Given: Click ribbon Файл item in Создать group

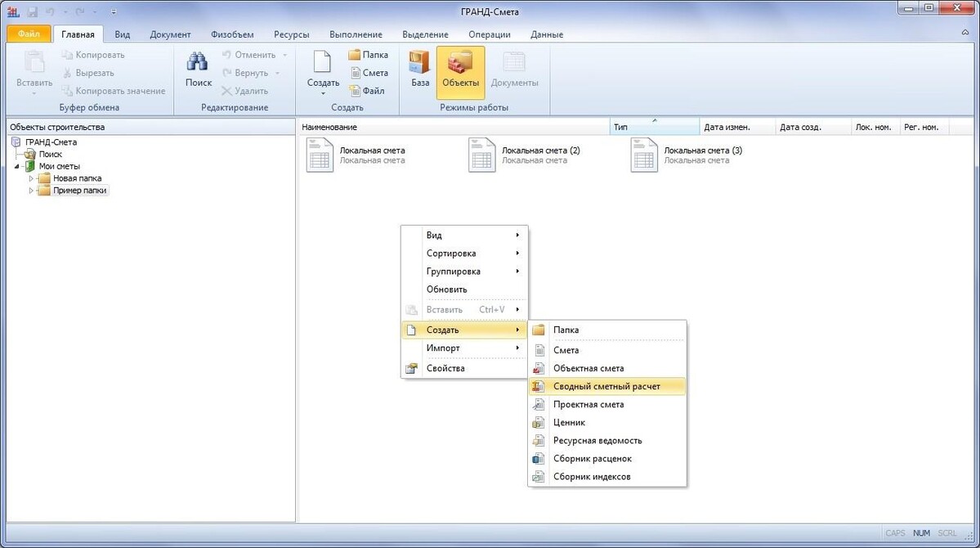Looking at the screenshot, I should (x=367, y=91).
